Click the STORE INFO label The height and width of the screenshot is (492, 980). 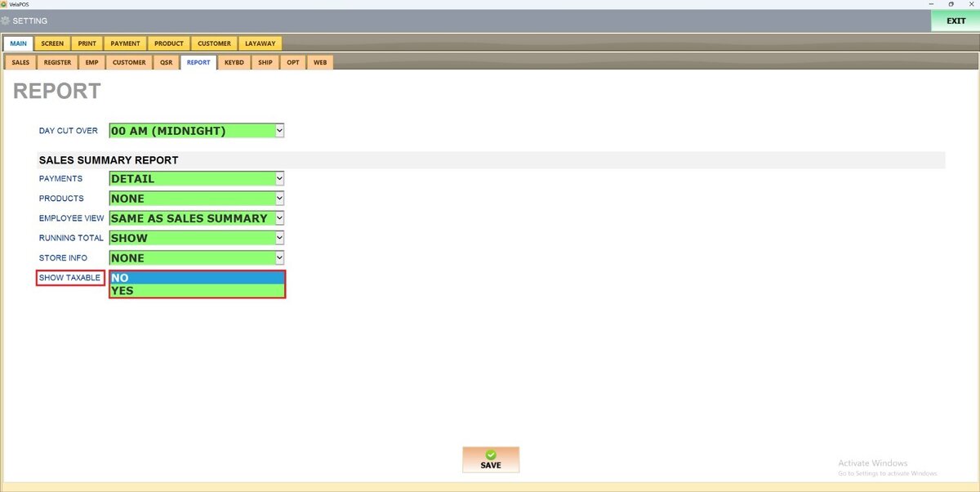pos(64,258)
